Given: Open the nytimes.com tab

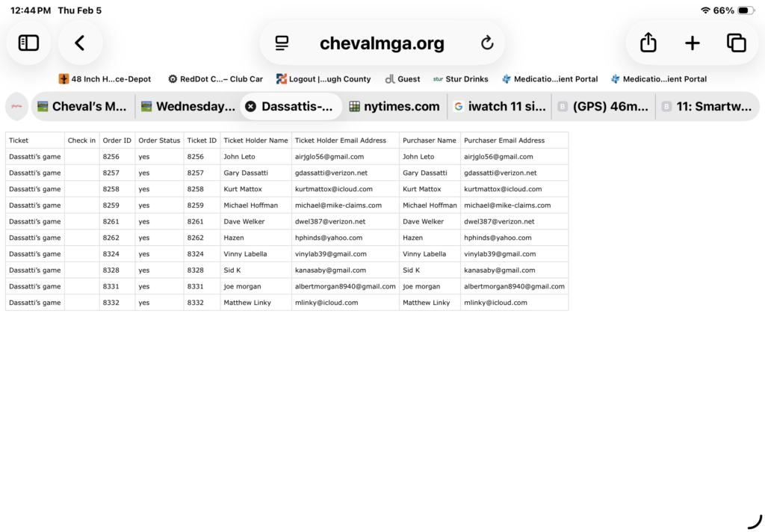Looking at the screenshot, I should (x=394, y=106).
